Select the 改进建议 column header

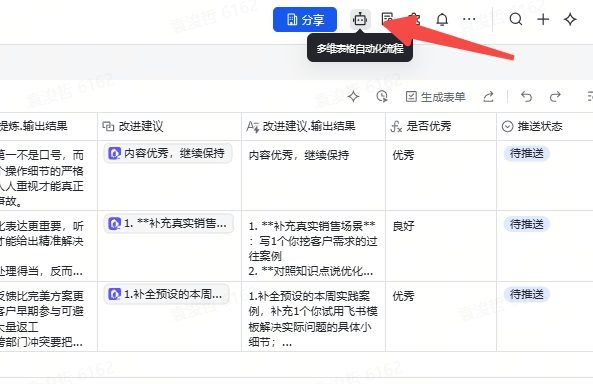click(169, 126)
